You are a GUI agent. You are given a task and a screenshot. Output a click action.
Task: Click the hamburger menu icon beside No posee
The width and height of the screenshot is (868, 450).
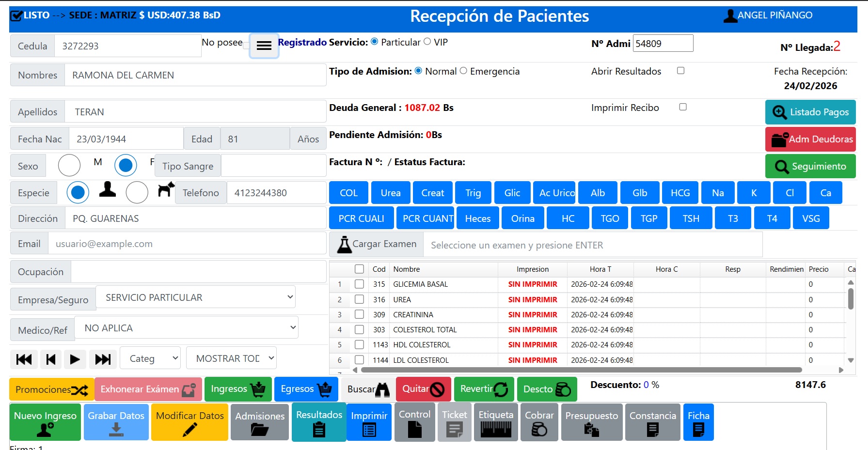(x=264, y=46)
